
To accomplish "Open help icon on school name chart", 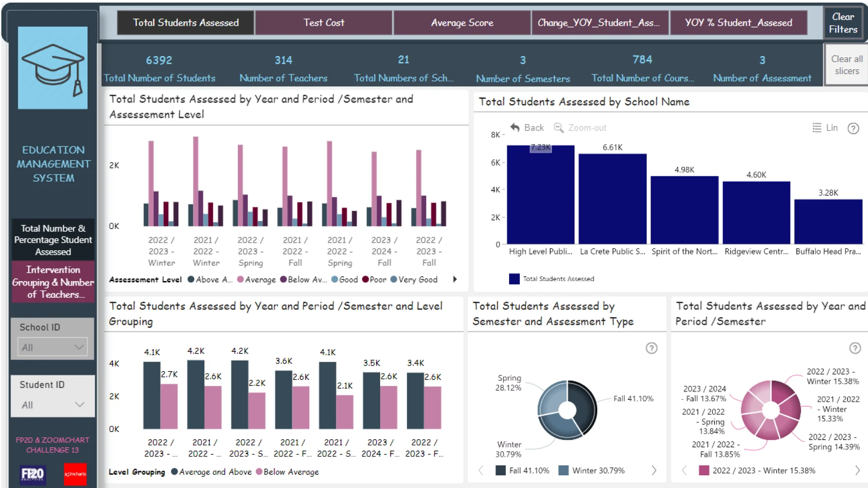I will (x=853, y=128).
